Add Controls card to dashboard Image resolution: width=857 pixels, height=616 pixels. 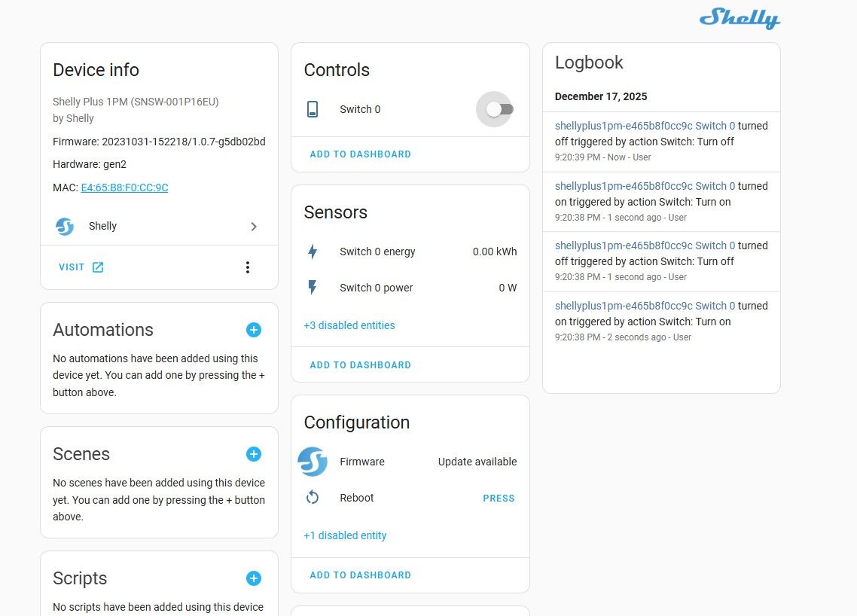tap(360, 154)
